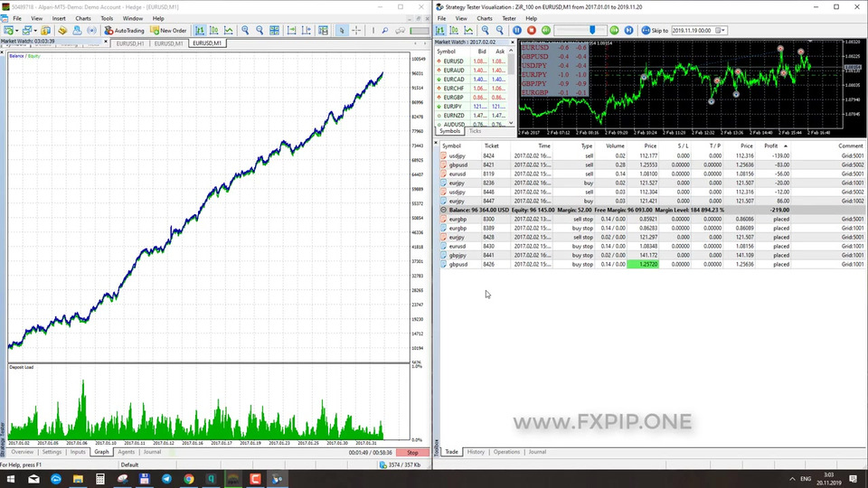The height and width of the screenshot is (488, 868).
Task: Open File Explorer from taskbar
Action: [x=78, y=479]
